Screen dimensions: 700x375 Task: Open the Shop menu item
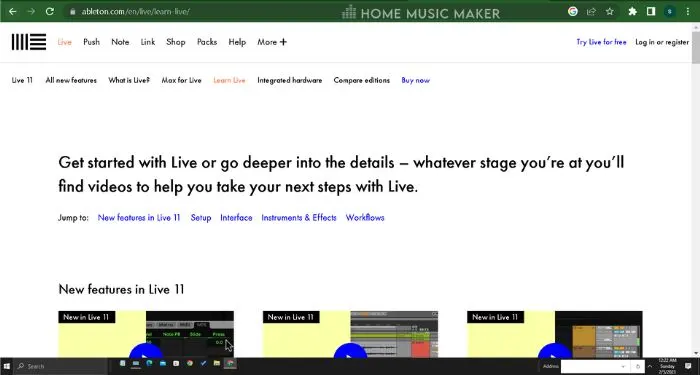(x=176, y=42)
